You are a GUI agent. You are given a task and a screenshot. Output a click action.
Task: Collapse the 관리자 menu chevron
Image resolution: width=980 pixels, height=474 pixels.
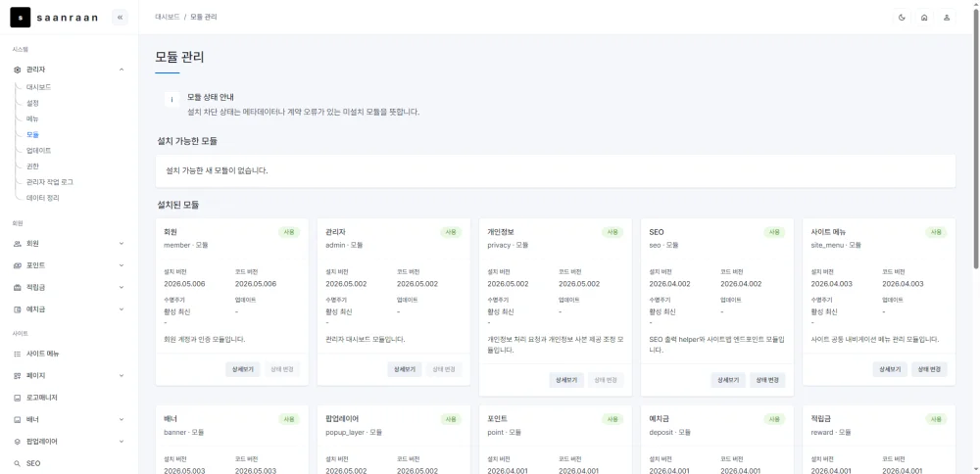122,70
